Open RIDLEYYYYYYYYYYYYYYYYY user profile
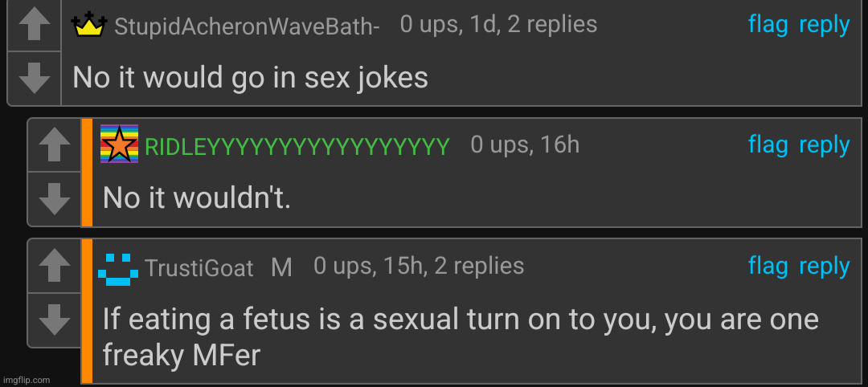The image size is (868, 387). [297, 146]
